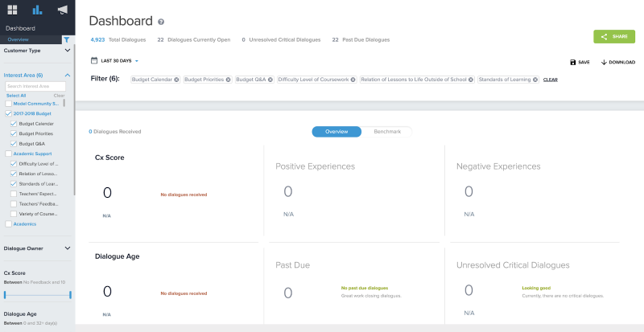
Task: Click the green Share button
Action: click(x=613, y=36)
